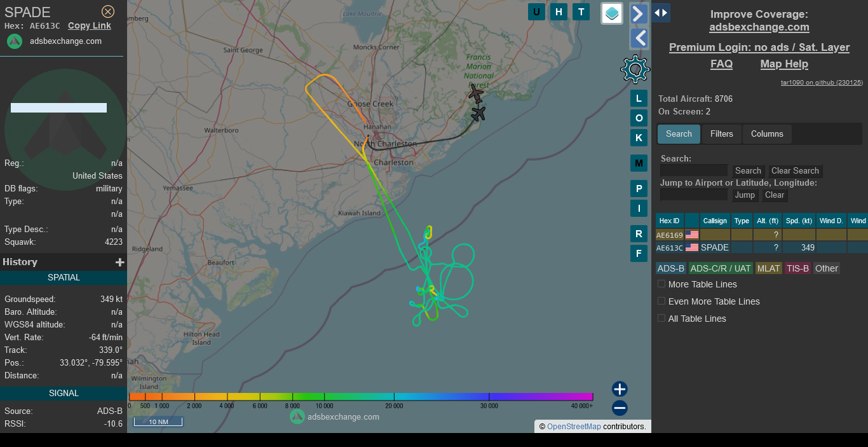Image resolution: width=868 pixels, height=447 pixels.
Task: Toggle the K map button
Action: tap(639, 137)
